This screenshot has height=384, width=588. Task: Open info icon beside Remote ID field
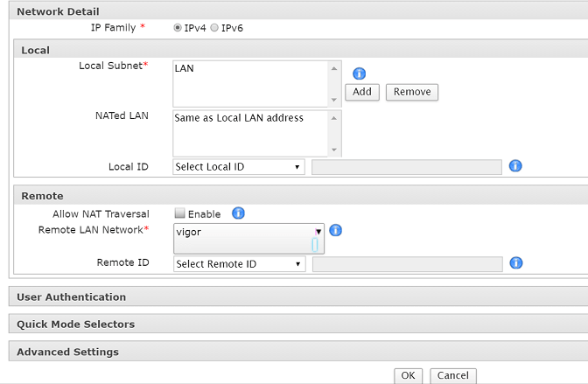[x=516, y=263]
